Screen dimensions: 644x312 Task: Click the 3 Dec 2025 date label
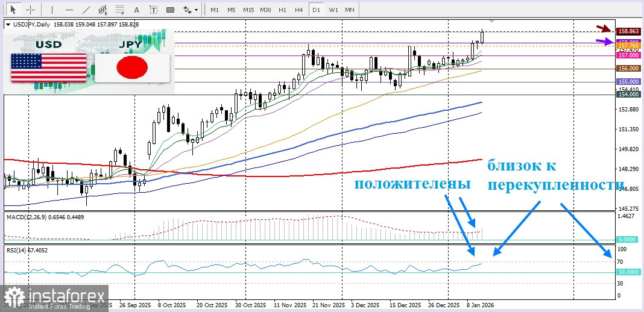click(366, 306)
